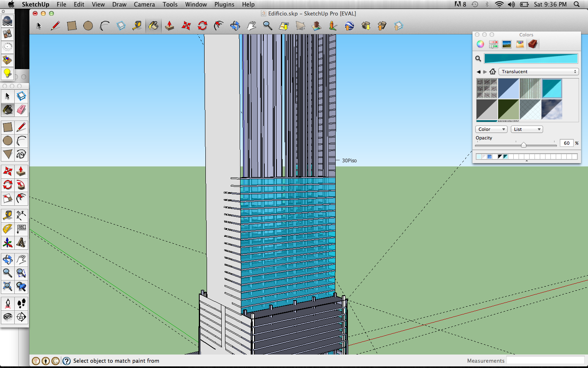Select the Pan (Hand) tool
Screen dimensions: 588x368
(21, 259)
